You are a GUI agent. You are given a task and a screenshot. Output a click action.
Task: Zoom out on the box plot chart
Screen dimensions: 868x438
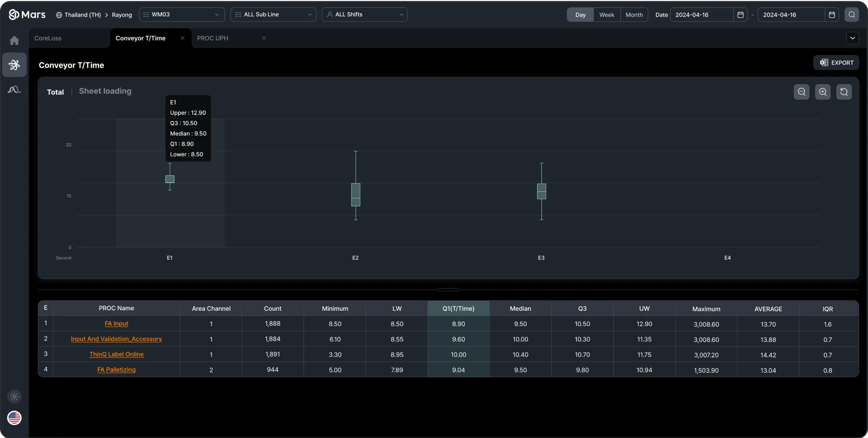click(801, 92)
